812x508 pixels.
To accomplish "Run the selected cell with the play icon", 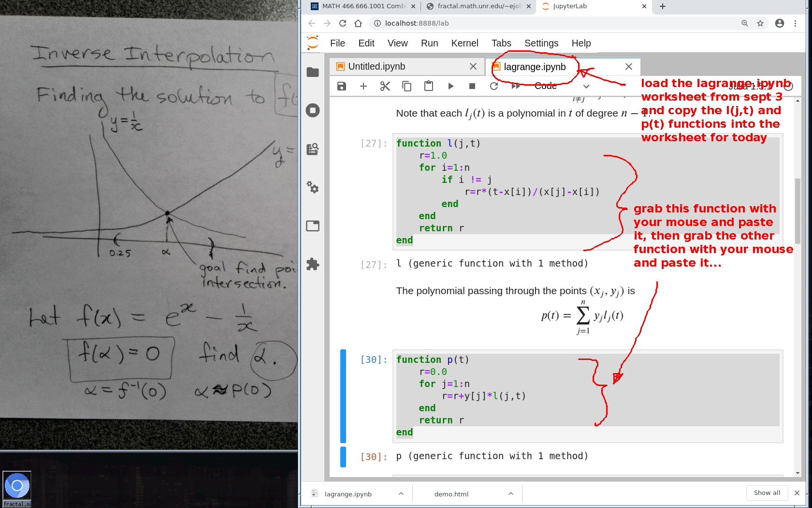I will (450, 86).
